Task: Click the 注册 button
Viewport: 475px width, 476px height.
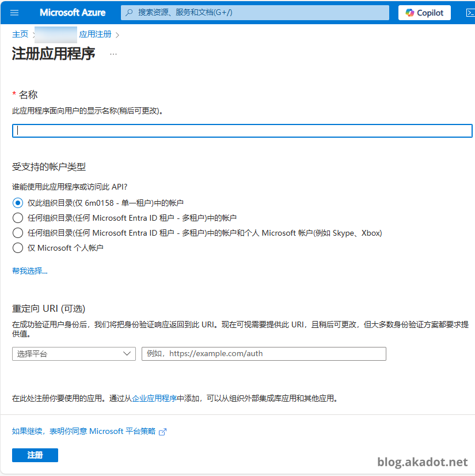Action: (x=35, y=455)
